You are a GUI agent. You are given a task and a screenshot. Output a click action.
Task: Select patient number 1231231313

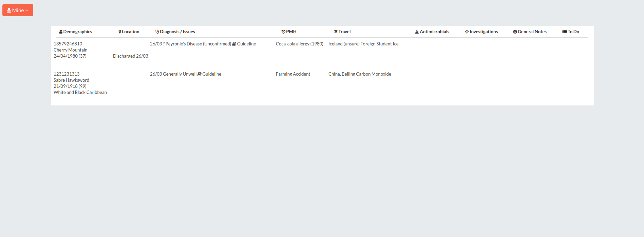pyautogui.click(x=67, y=74)
